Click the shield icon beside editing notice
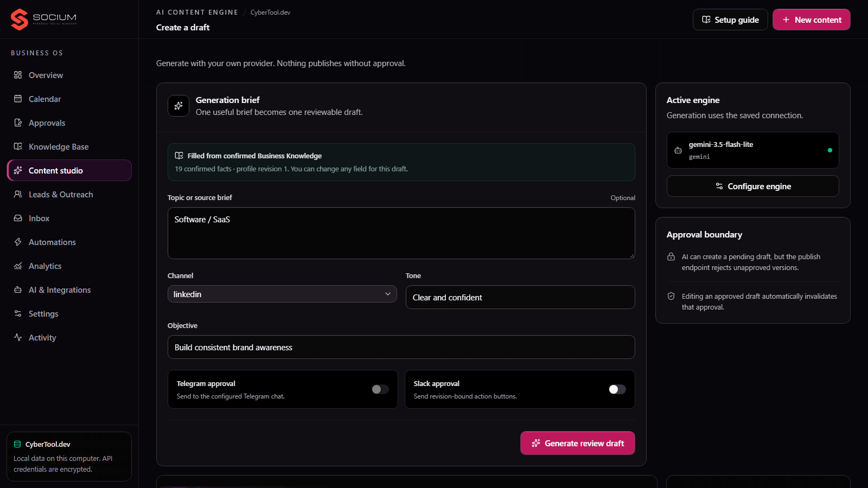This screenshot has width=868, height=488. [x=671, y=296]
